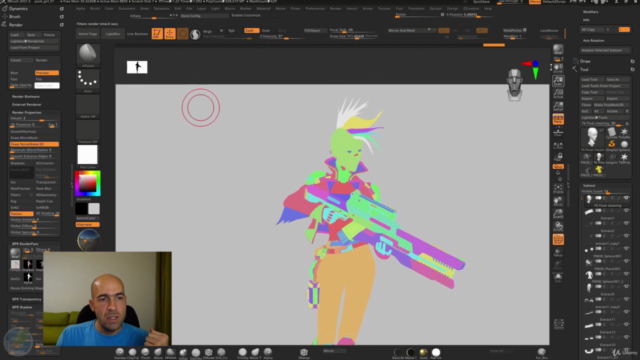
Task: Click the Edit mode button
Action: (x=157, y=33)
